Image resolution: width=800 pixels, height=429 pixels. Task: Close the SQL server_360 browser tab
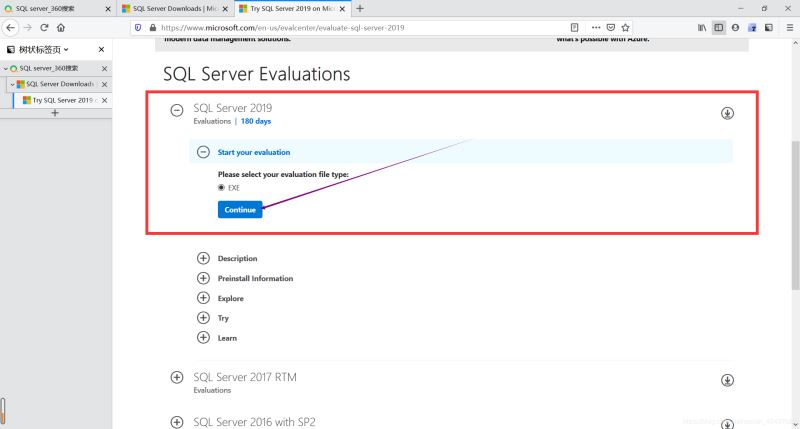(x=108, y=9)
